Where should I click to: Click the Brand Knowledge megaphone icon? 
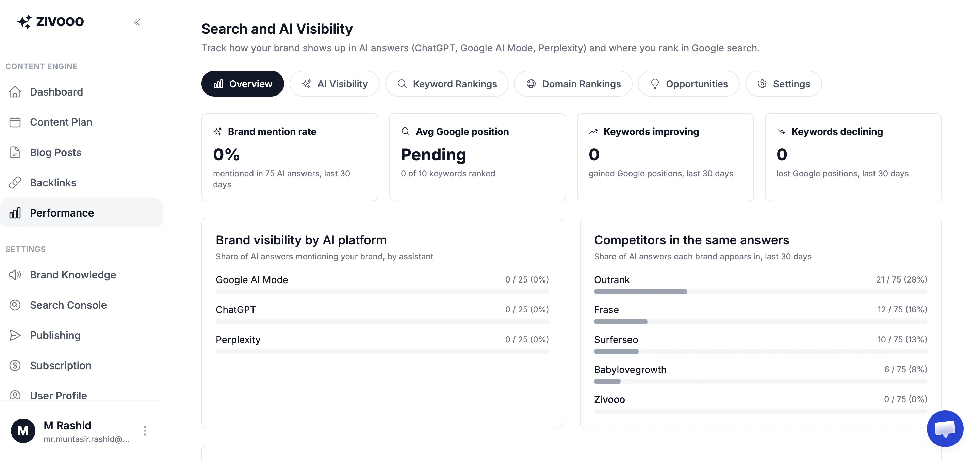coord(15,275)
